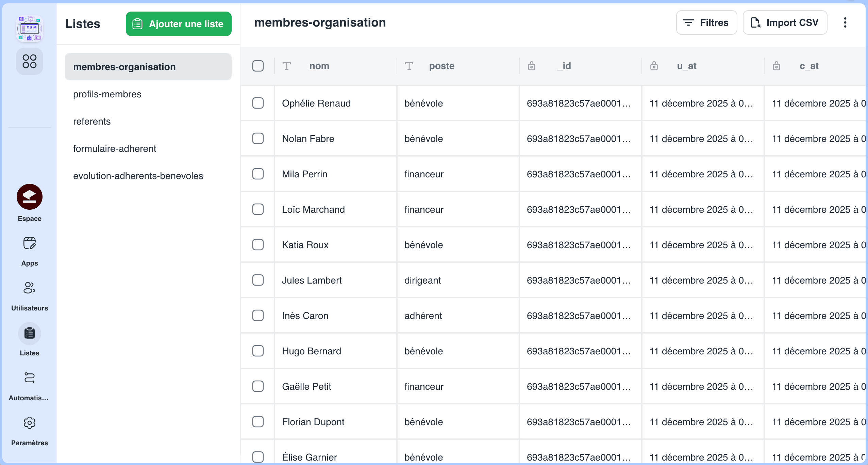Image resolution: width=868 pixels, height=465 pixels.
Task: Open Paramètres gear icon
Action: tap(29, 423)
